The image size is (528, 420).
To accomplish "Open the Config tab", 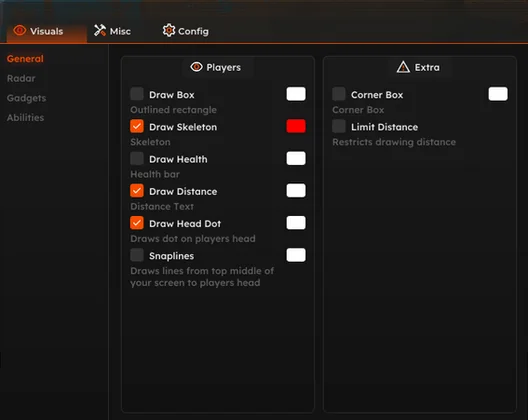I will [186, 31].
